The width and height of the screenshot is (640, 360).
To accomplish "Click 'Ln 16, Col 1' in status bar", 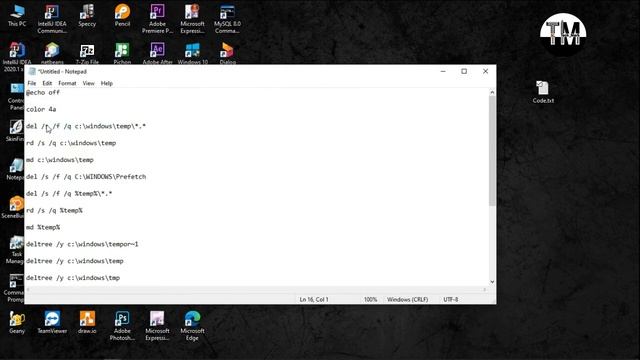I will coord(314,300).
